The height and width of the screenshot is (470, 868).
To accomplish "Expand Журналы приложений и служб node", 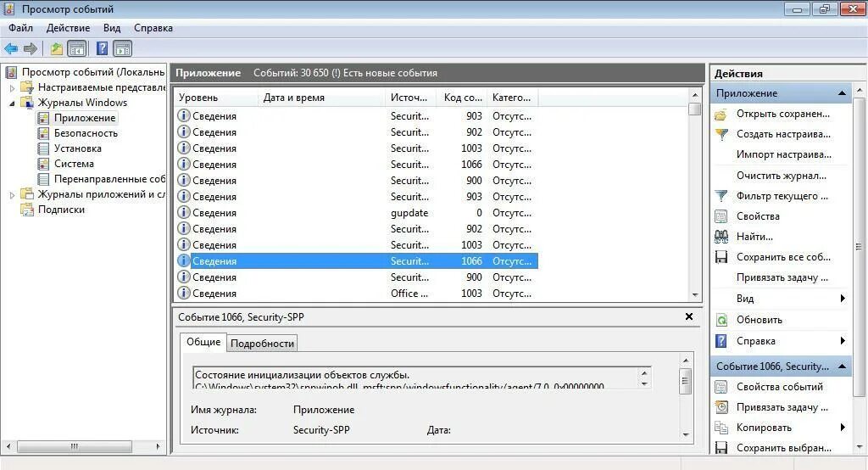I will 12,194.
